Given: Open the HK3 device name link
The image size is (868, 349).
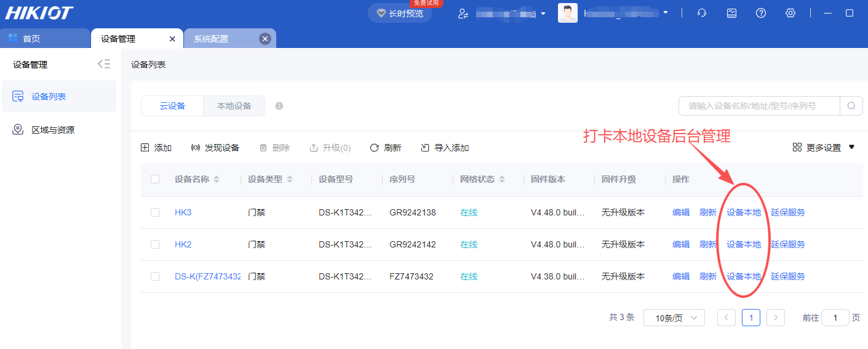Looking at the screenshot, I should click(183, 212).
